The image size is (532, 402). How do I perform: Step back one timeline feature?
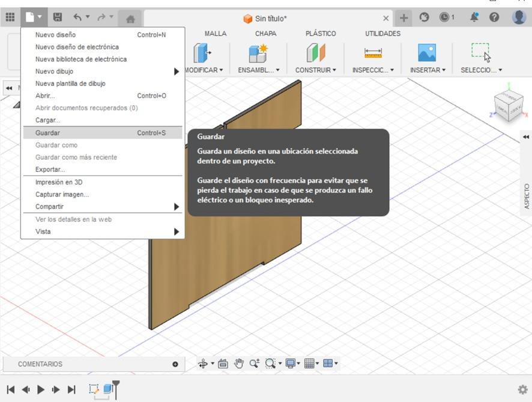pyautogui.click(x=26, y=389)
